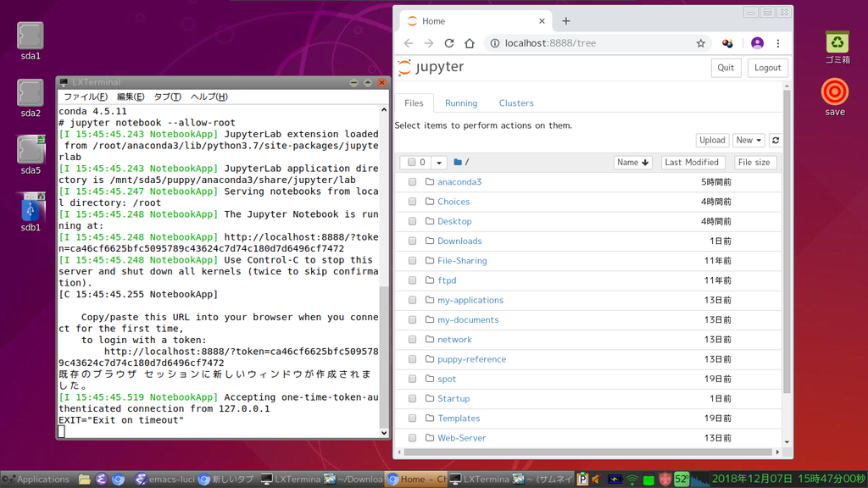
Task: Open a new browser tab with plus
Action: pos(565,21)
